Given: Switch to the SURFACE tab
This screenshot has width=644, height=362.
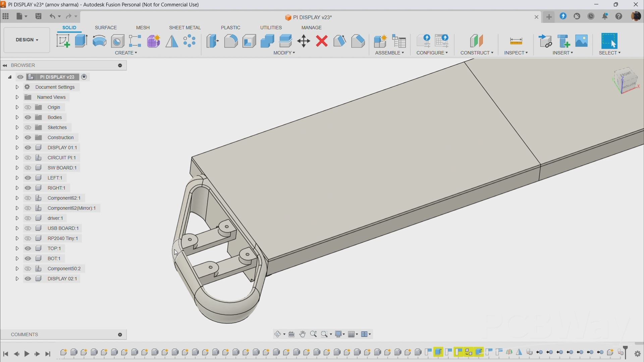Looking at the screenshot, I should [x=106, y=27].
